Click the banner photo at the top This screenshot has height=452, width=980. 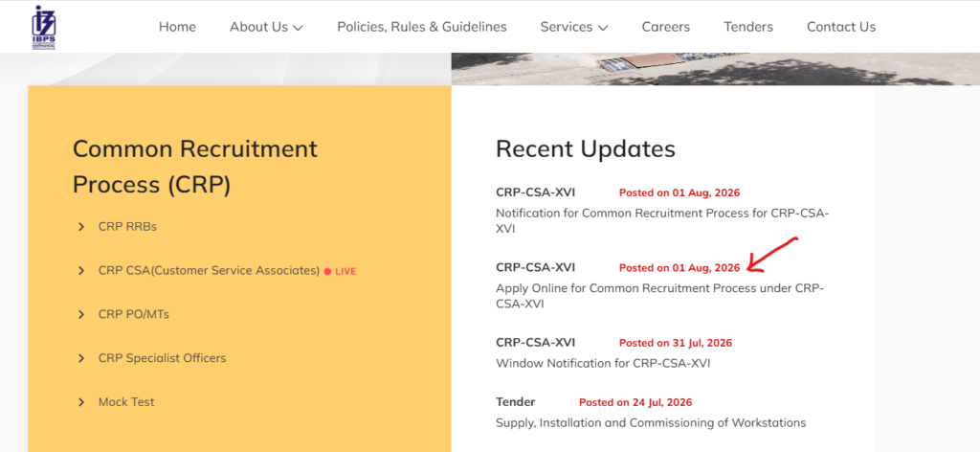pyautogui.click(x=716, y=69)
